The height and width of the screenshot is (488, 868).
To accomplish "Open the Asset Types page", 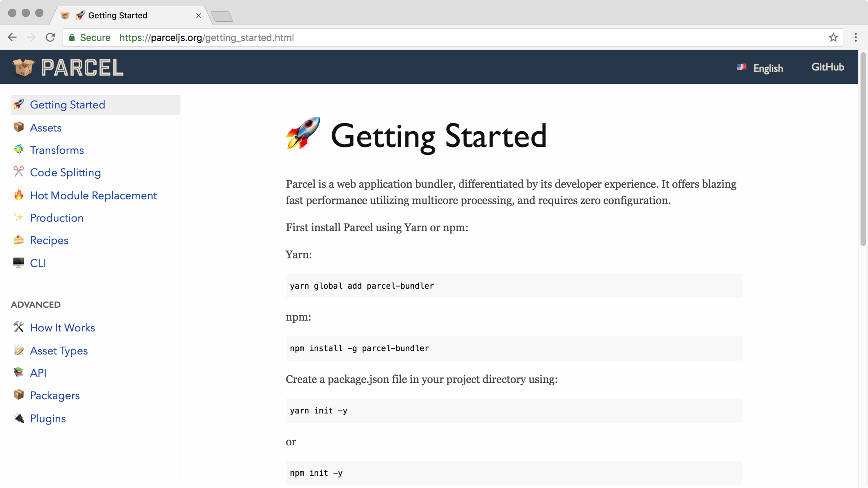I will click(59, 351).
